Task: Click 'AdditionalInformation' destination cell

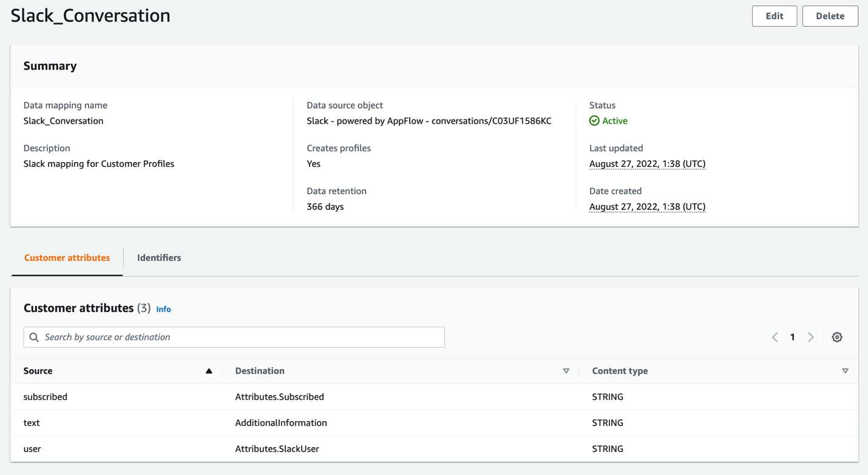Action: point(281,423)
